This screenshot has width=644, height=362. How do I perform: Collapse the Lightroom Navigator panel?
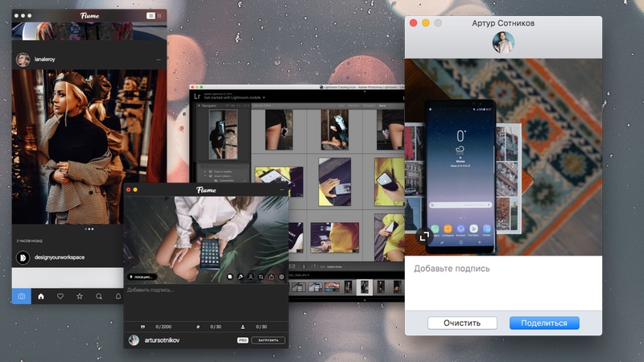pos(200,105)
